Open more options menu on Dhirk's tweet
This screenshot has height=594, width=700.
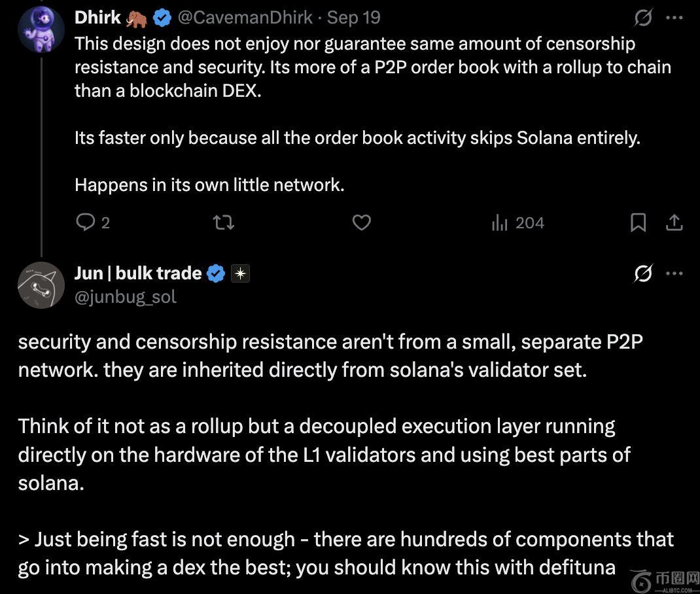[x=674, y=18]
